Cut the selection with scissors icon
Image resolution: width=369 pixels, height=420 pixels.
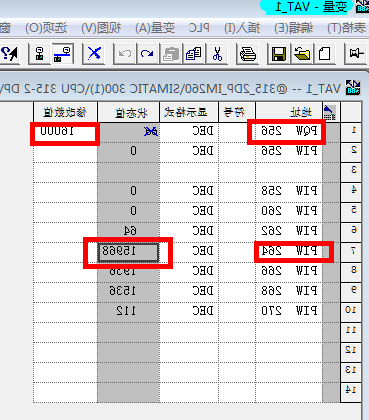point(217,53)
